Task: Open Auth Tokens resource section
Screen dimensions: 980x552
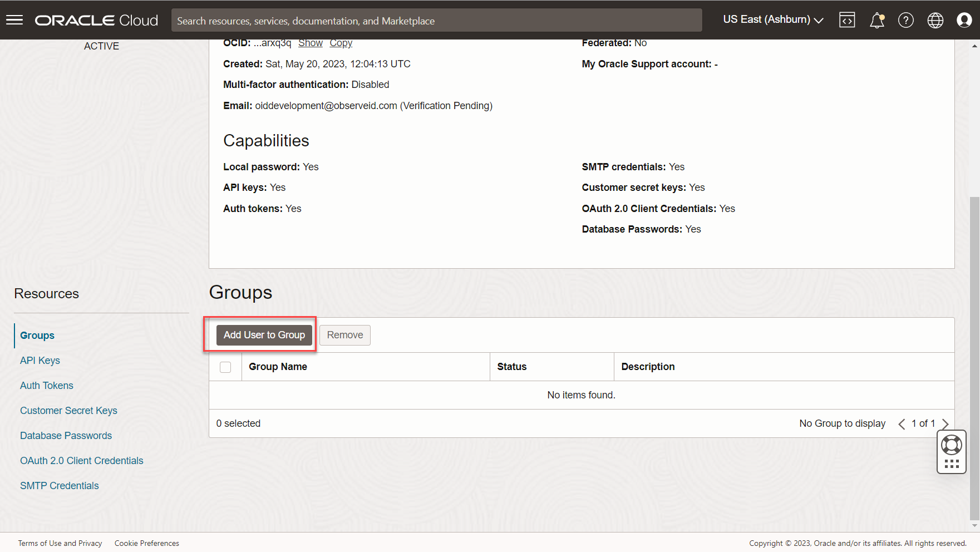Action: 47,386
